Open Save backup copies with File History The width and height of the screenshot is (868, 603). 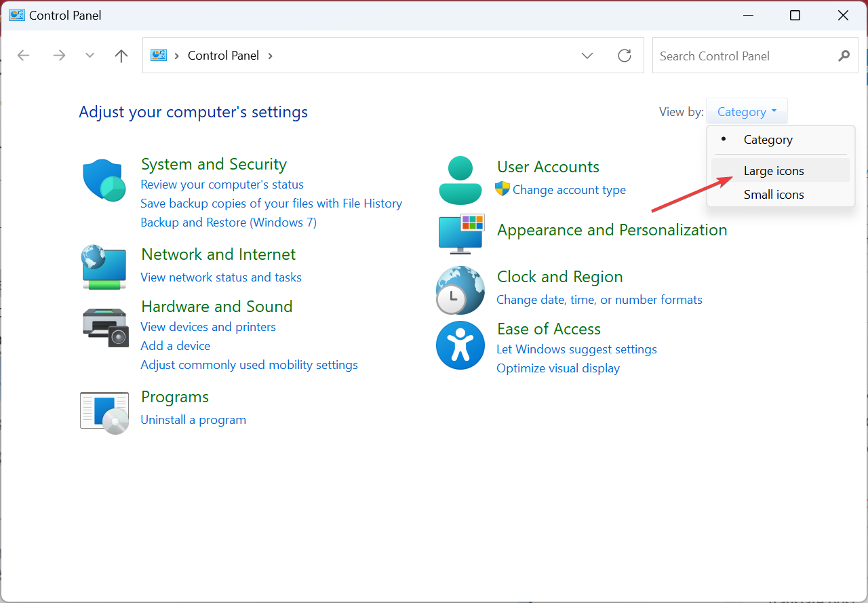(271, 203)
